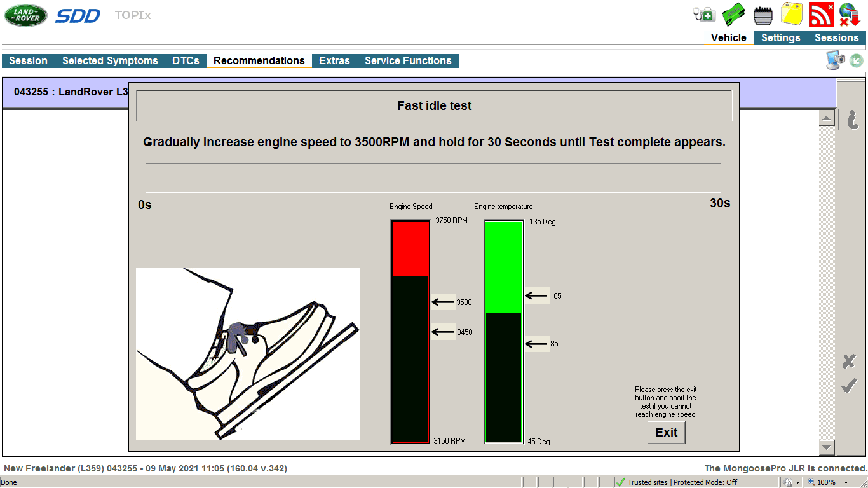This screenshot has width=868, height=488.
Task: Open the Selected Symptoms tab
Action: pyautogui.click(x=110, y=61)
